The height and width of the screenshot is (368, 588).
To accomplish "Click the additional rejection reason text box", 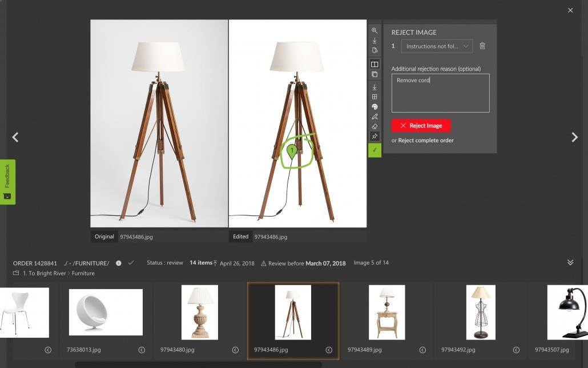I will 440,93.
